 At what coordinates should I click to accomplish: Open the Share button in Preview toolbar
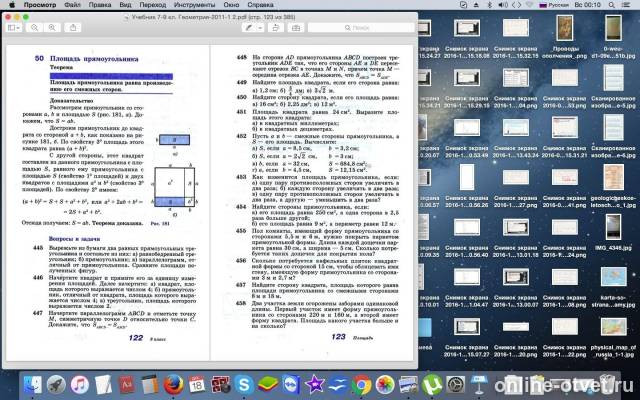point(73,28)
